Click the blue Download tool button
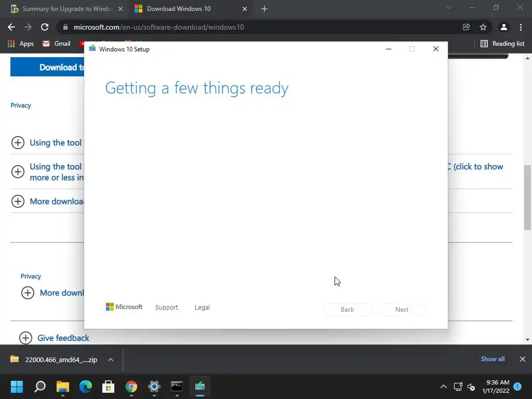Viewport: 532px width, 399px height. [x=47, y=67]
